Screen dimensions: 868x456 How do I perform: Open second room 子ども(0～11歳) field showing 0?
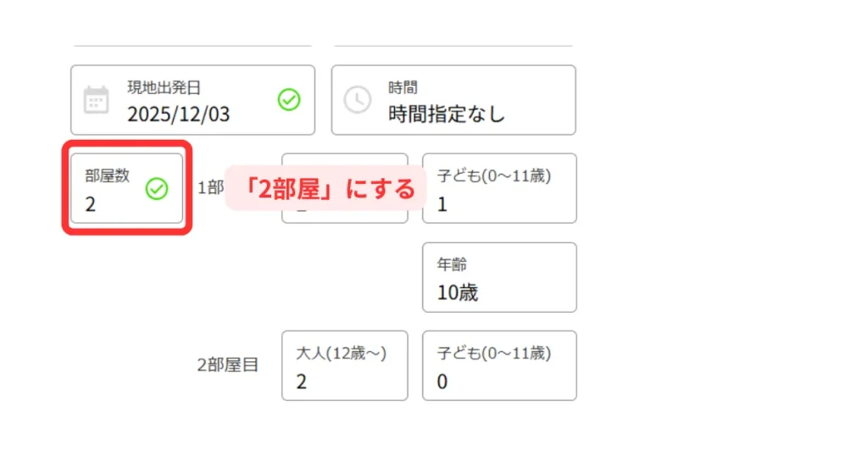click(x=499, y=365)
